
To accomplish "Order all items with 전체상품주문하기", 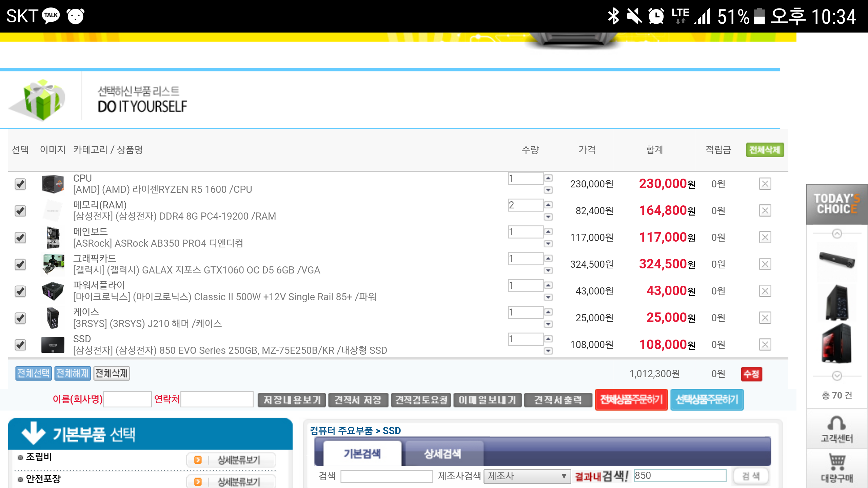I will tap(631, 400).
